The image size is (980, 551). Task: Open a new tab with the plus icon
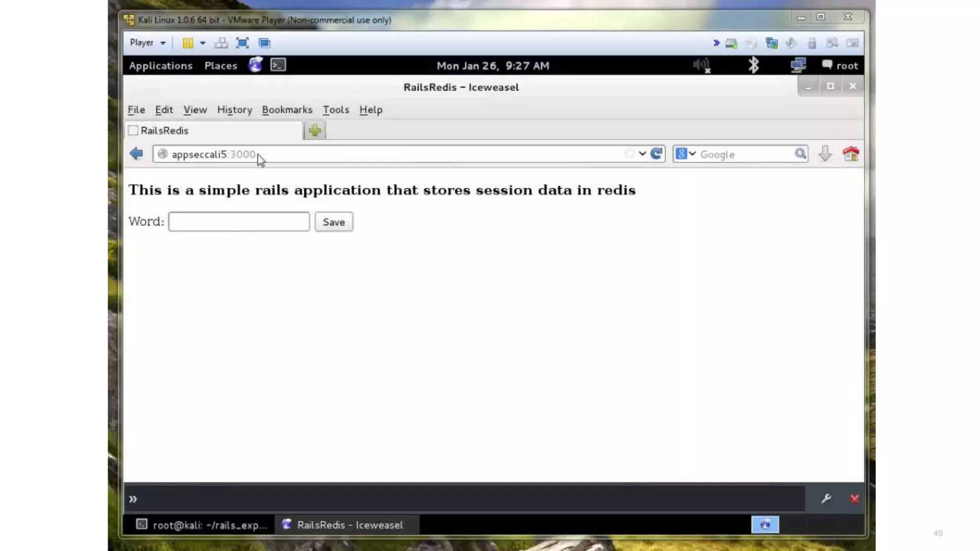(315, 131)
